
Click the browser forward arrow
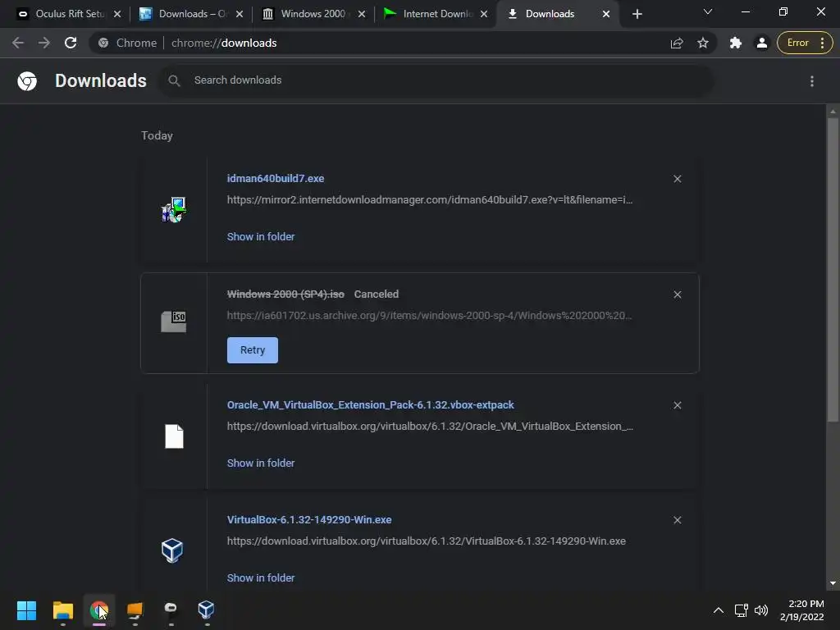tap(44, 43)
